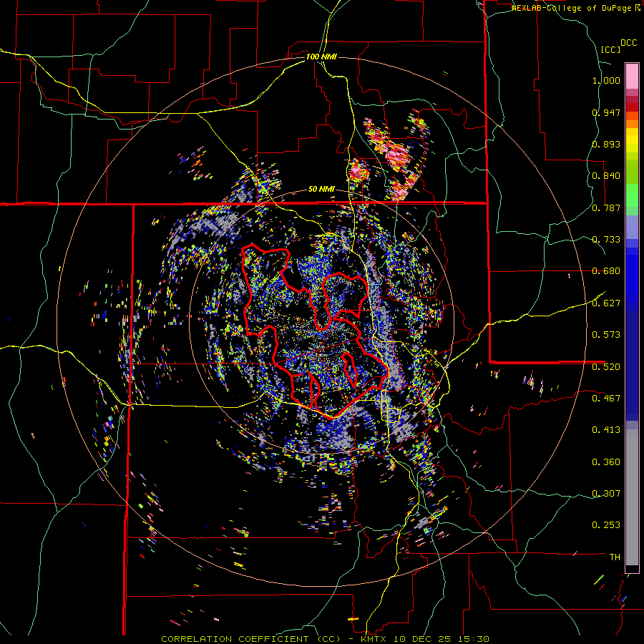Click the pink segment of the color bar

click(x=632, y=76)
